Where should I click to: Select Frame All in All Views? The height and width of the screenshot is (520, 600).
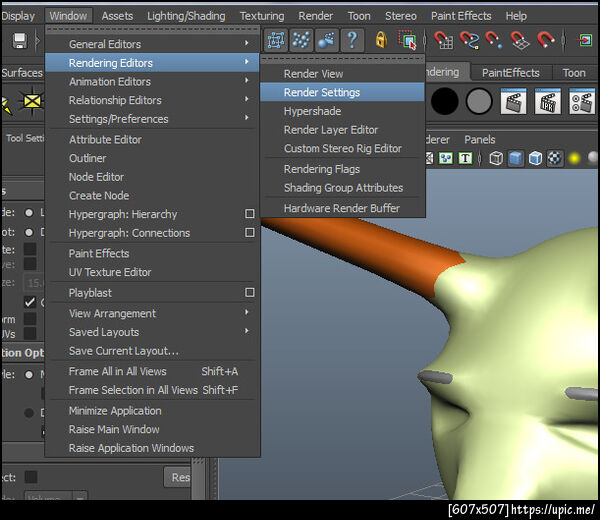[152, 371]
